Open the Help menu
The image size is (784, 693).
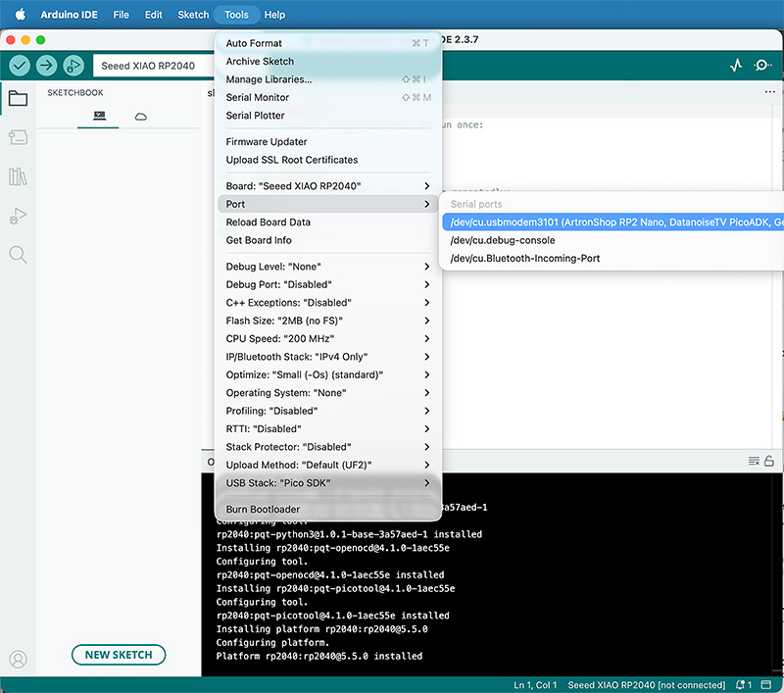(x=274, y=15)
